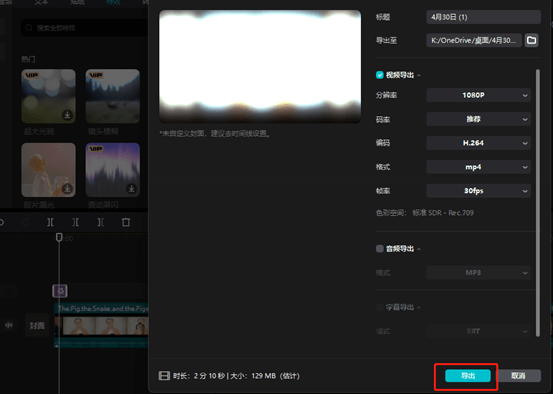Click the trash delete icon in timeline toolbar
The width and height of the screenshot is (553, 394).
pos(126,222)
